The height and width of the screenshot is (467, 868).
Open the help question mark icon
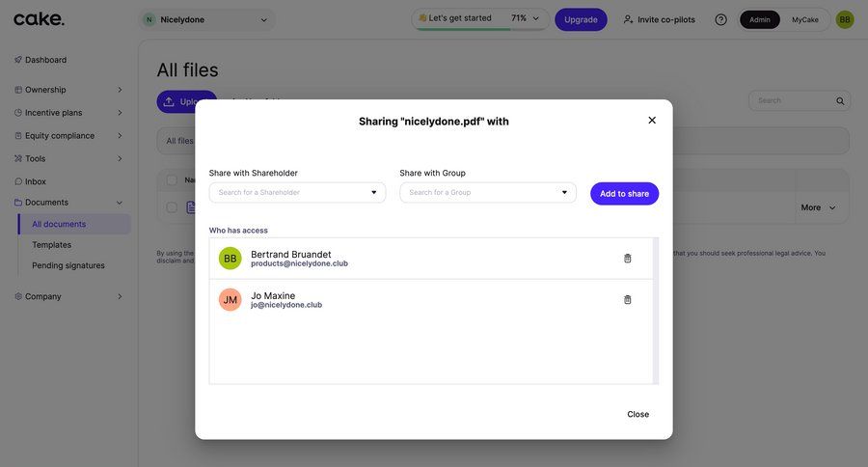coord(720,19)
